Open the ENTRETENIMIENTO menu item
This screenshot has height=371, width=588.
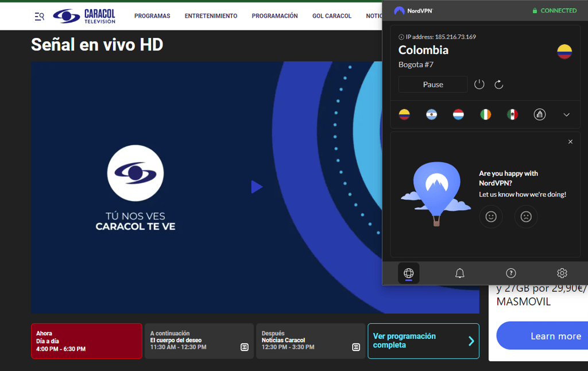211,16
